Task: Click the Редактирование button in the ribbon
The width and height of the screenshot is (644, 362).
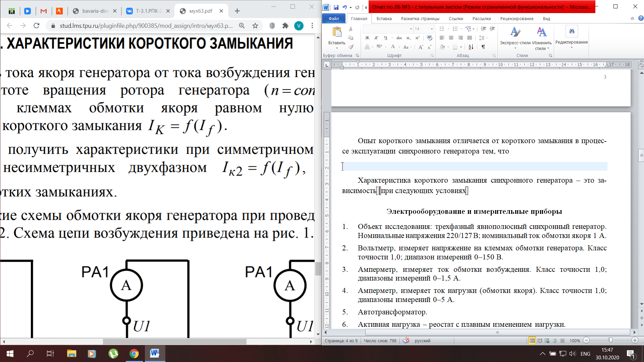Action: [x=572, y=36]
